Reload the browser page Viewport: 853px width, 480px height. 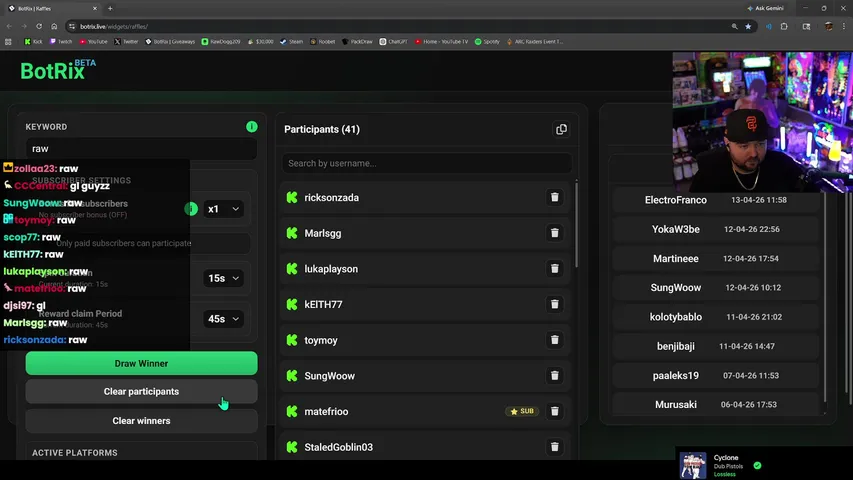coord(39,26)
